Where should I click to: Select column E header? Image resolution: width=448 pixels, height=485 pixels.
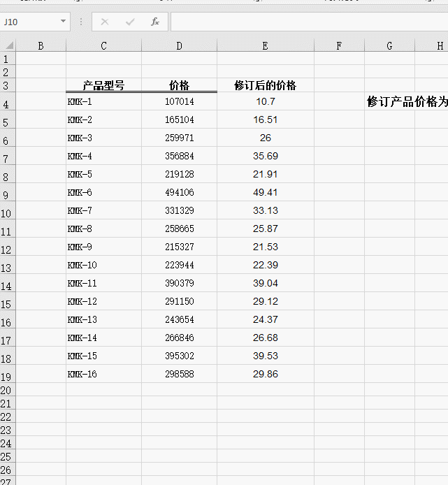click(266, 46)
